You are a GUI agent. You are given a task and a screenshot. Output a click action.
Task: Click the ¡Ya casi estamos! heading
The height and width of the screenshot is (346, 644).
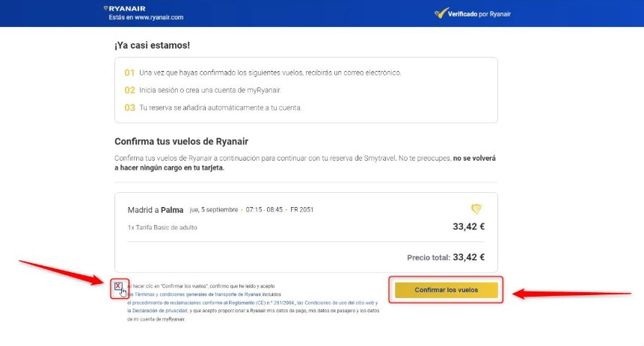(x=152, y=46)
